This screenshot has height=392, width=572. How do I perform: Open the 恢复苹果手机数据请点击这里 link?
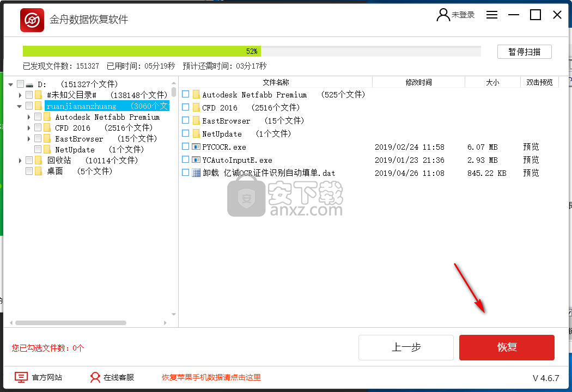(211, 377)
